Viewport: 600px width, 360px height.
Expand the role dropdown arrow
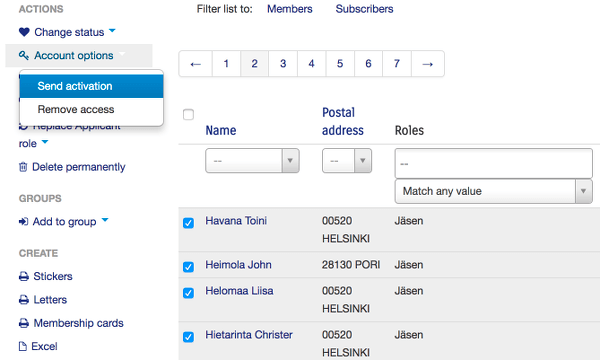(x=45, y=142)
